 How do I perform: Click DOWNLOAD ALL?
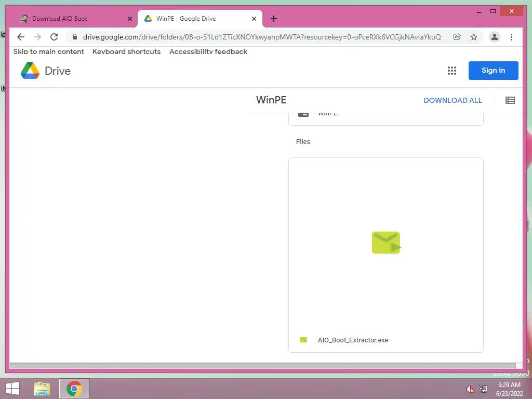453,100
